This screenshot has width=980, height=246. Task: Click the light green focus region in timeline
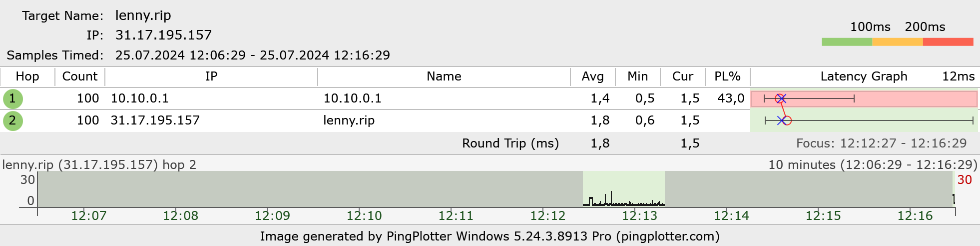coord(624,189)
